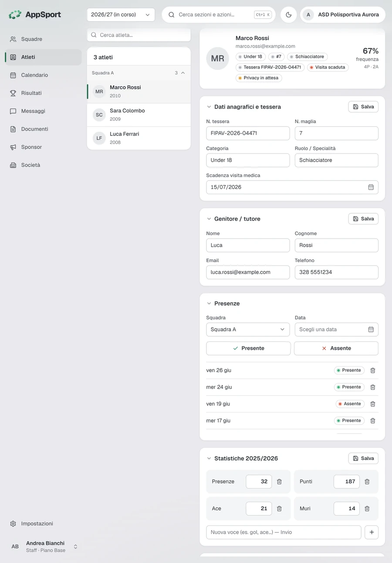The width and height of the screenshot is (392, 563).
Task: Delete the ven 19 giu attendance entry
Action: (373, 404)
